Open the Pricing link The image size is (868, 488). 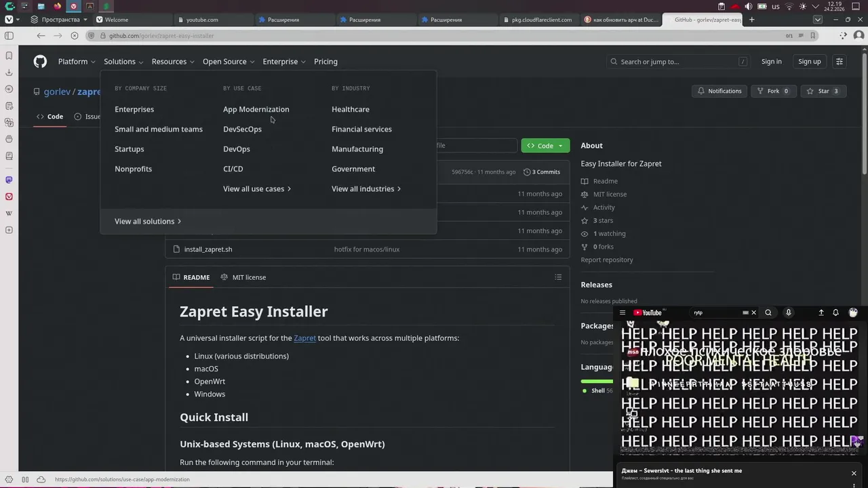325,62
